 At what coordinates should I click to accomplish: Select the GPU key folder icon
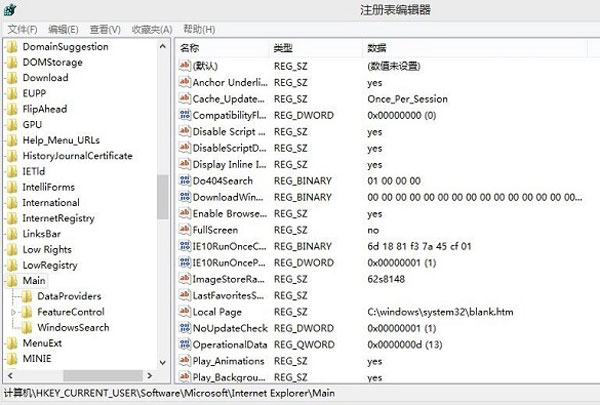click(11, 125)
